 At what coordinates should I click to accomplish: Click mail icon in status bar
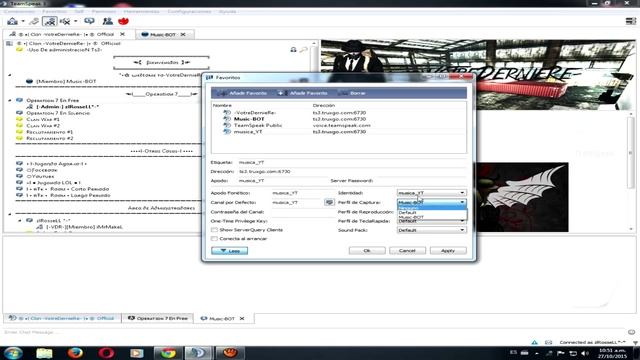548,342
